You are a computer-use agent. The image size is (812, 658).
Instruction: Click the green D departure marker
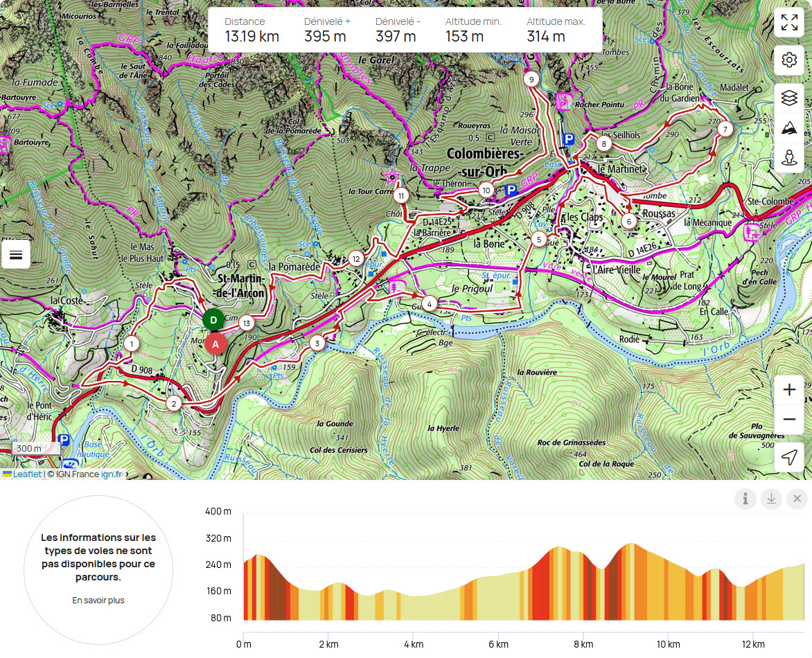(x=212, y=321)
